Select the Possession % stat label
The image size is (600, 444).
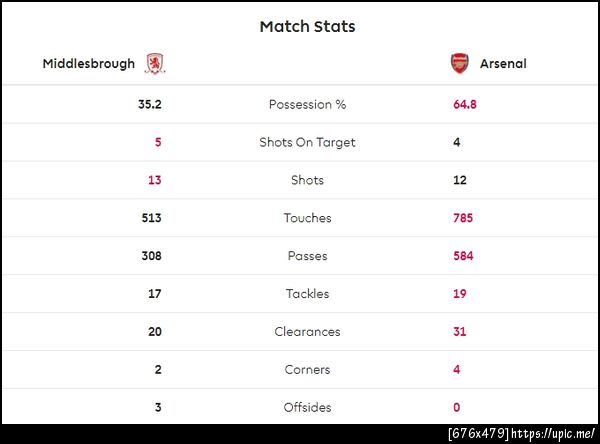tap(307, 104)
